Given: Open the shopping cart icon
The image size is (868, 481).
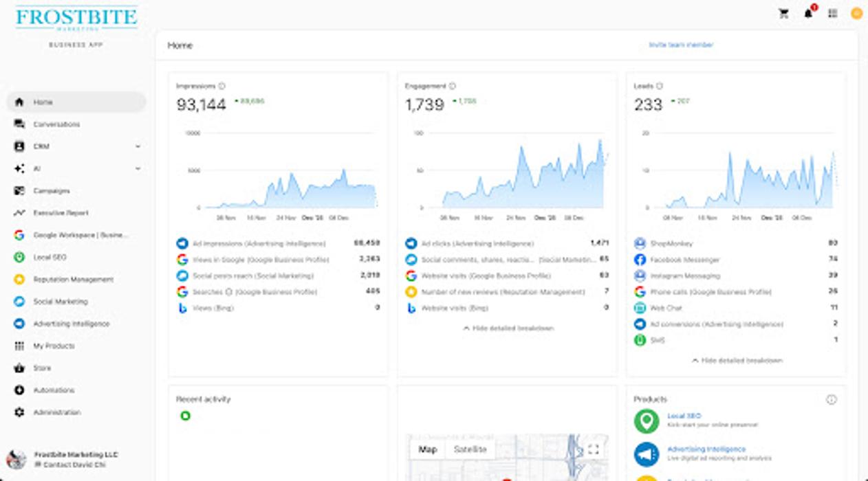Looking at the screenshot, I should [783, 13].
